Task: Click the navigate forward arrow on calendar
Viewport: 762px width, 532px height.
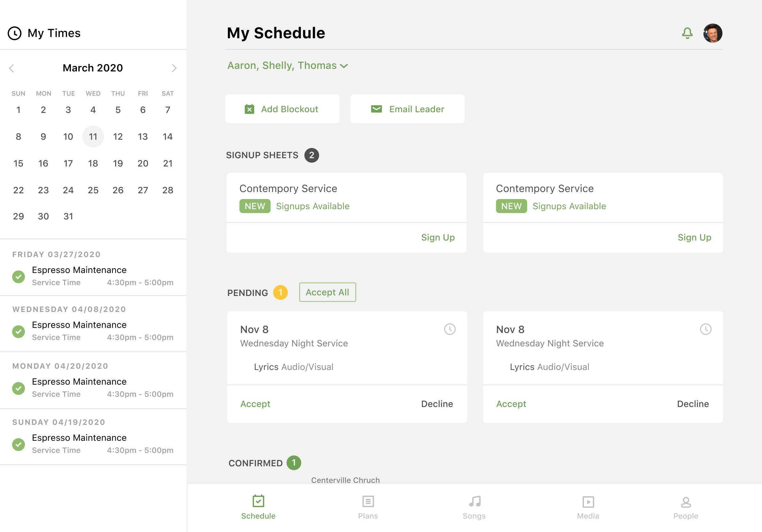Action: 174,68
